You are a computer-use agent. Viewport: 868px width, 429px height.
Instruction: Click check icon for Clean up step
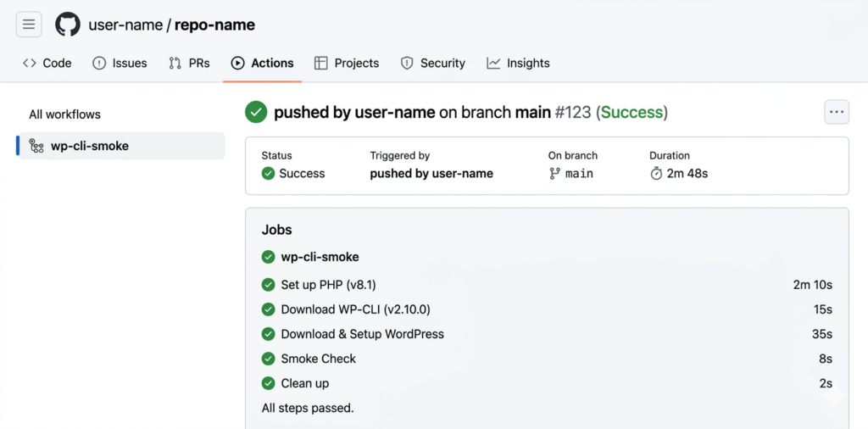[269, 383]
